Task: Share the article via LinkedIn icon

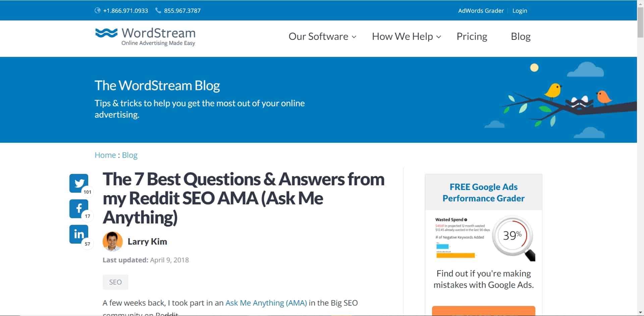Action: pyautogui.click(x=79, y=234)
